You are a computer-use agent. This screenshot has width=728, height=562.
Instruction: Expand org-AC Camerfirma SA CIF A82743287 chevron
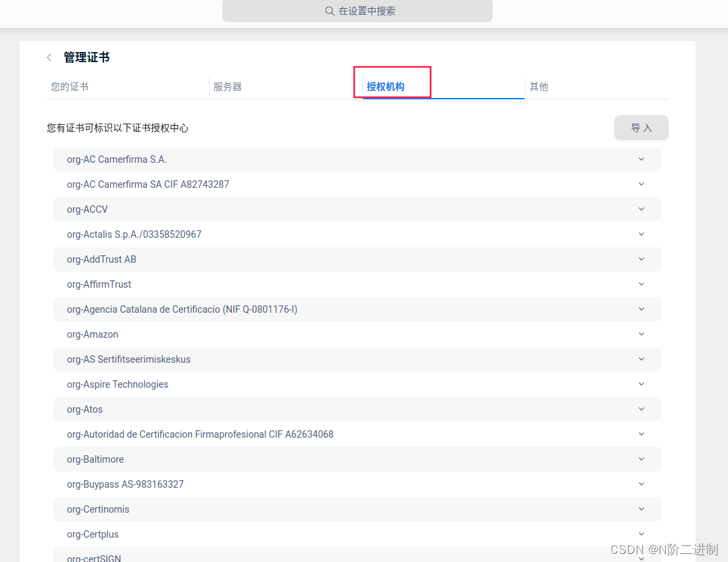coord(641,184)
